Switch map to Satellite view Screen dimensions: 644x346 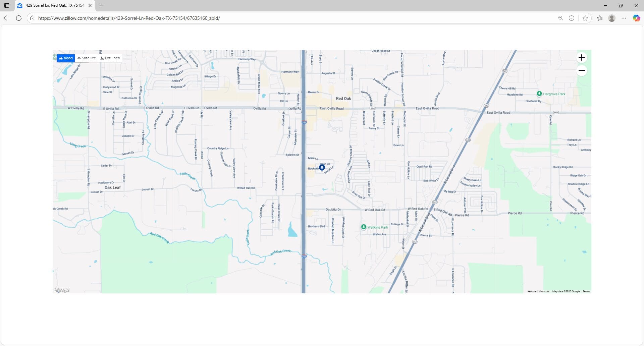coord(87,58)
